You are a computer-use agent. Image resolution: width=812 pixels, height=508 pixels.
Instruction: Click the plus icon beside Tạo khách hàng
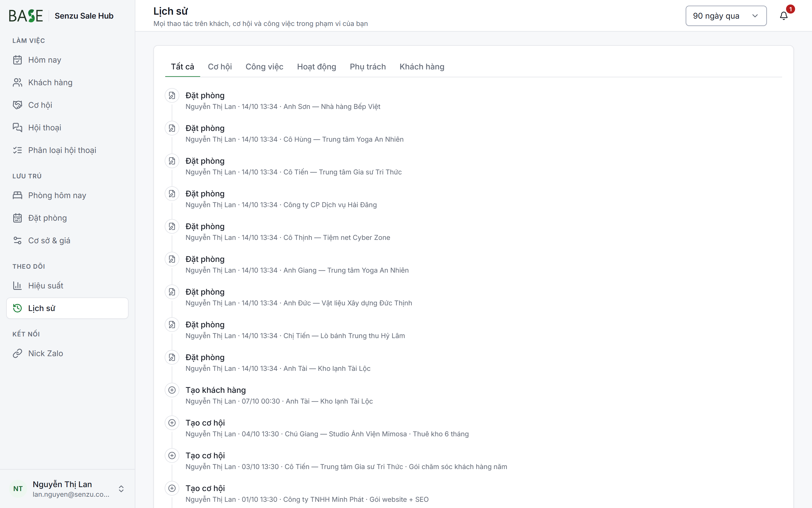coord(172,390)
